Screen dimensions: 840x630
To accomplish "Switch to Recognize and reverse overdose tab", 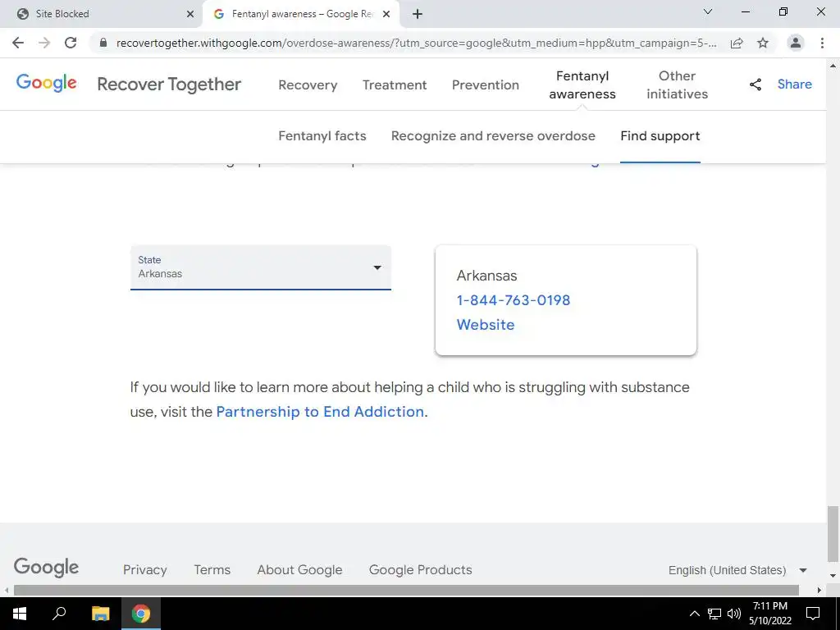I will pos(493,136).
